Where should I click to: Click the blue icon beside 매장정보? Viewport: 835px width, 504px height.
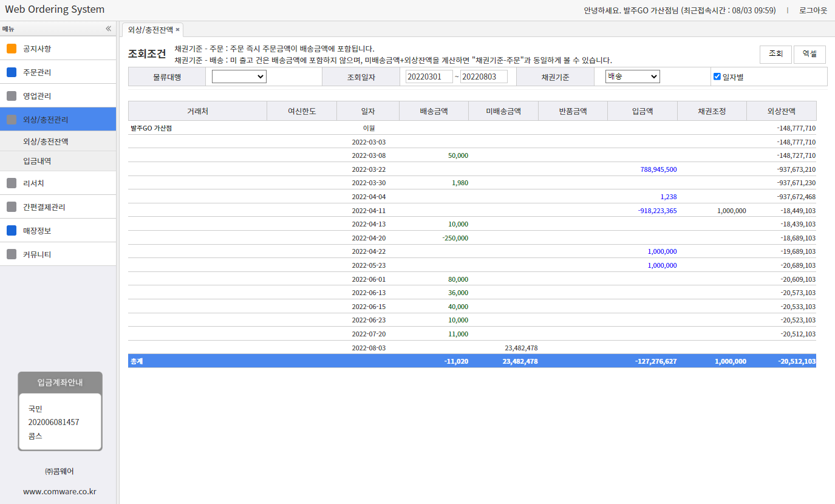tap(12, 231)
